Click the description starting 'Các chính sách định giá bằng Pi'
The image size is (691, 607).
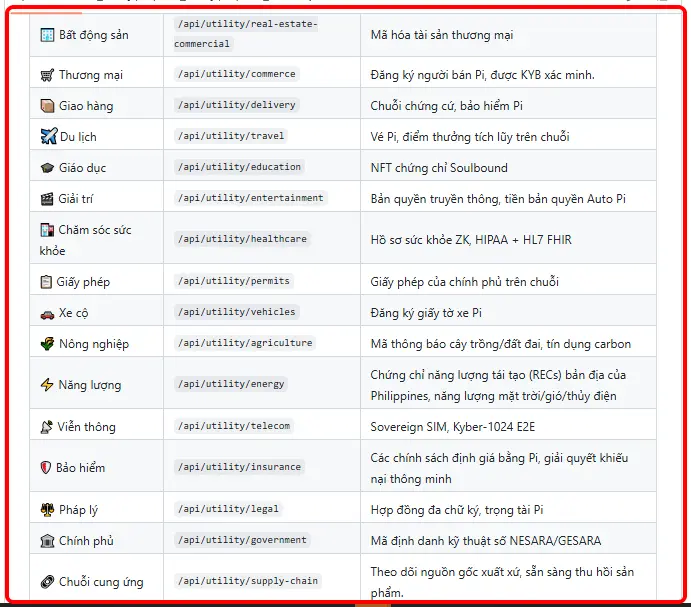point(499,468)
